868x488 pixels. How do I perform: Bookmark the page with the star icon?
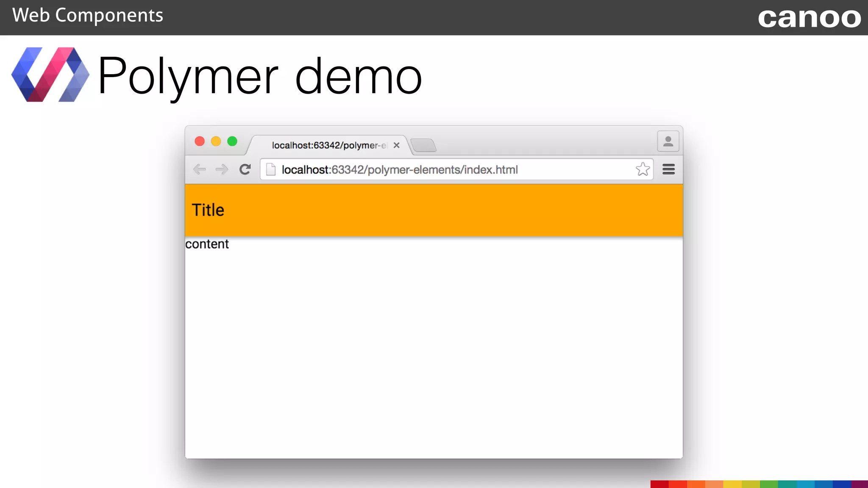click(x=643, y=169)
